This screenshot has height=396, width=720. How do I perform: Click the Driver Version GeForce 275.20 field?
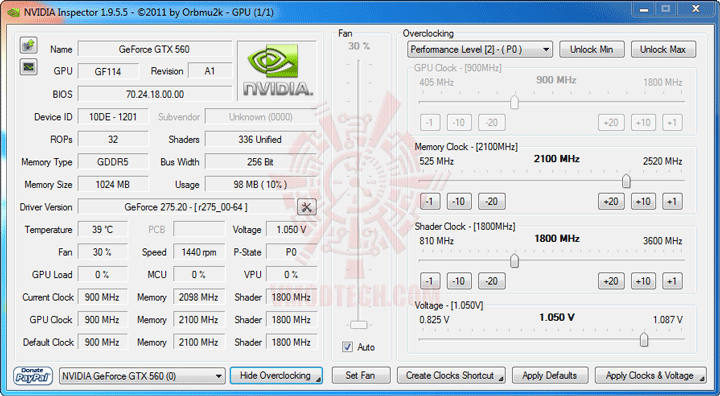coord(186,207)
